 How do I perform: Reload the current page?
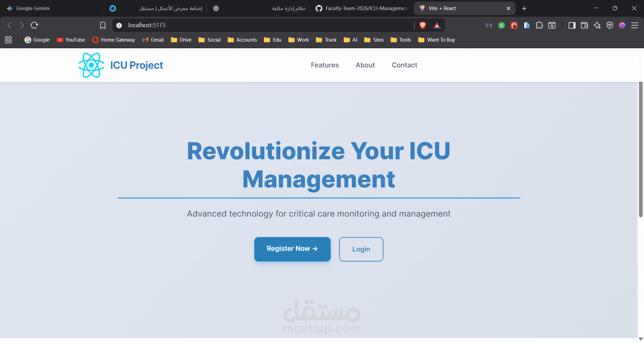34,25
